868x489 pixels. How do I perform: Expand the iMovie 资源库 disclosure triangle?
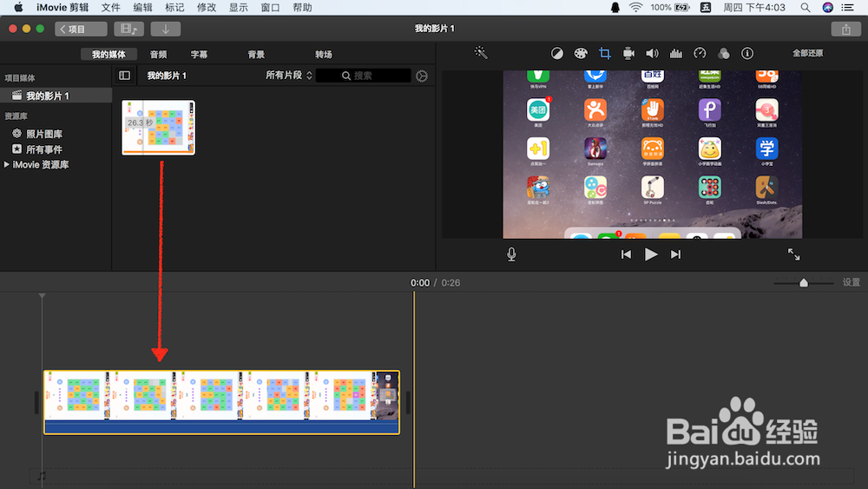click(7, 164)
